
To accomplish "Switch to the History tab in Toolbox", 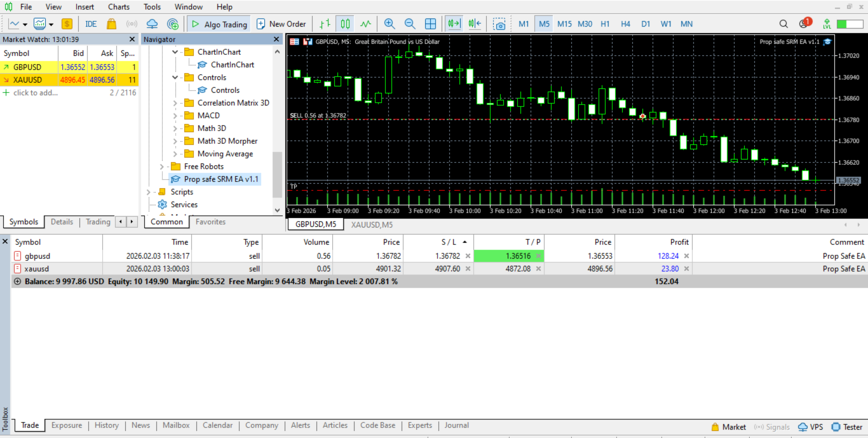I will pos(107,426).
